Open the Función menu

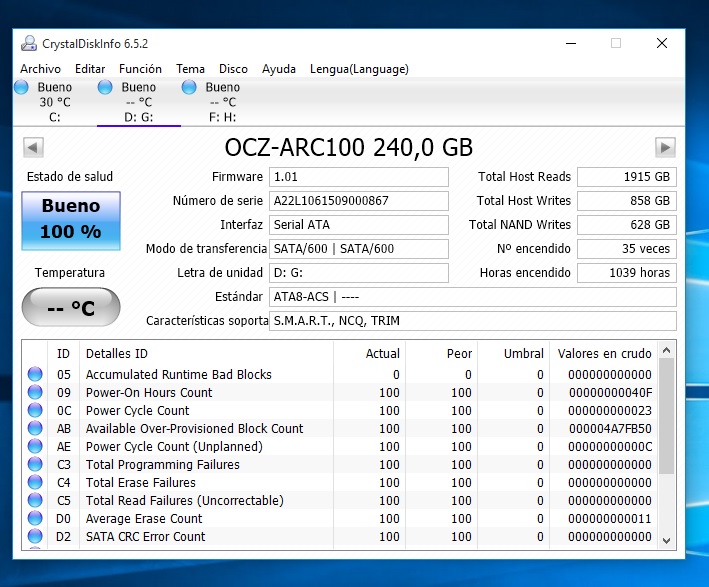[x=140, y=69]
